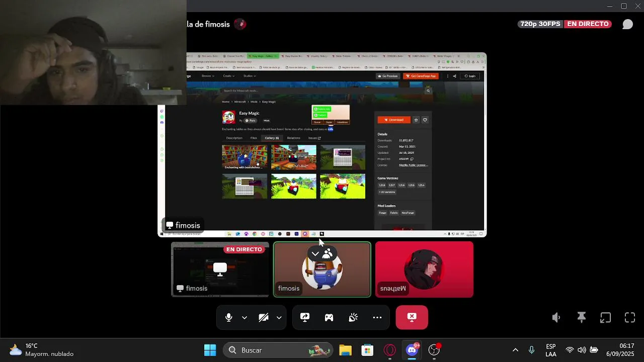Open more call options menu
The height and width of the screenshot is (362, 644).
tap(377, 317)
